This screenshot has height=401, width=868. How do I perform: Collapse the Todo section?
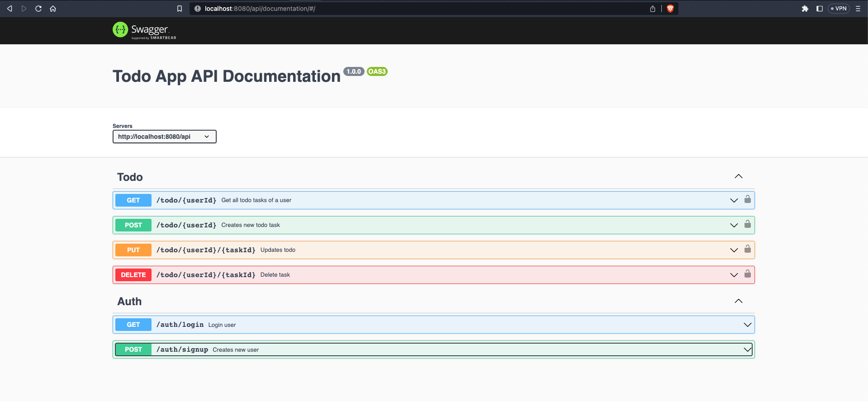739,176
